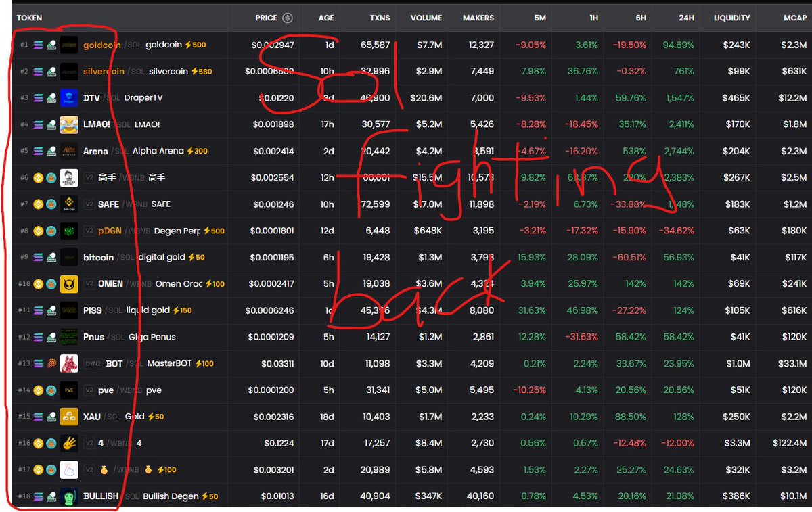Image resolution: width=812 pixels, height=512 pixels.
Task: Click the DYN2 label in the BOT row
Action: [x=93, y=364]
